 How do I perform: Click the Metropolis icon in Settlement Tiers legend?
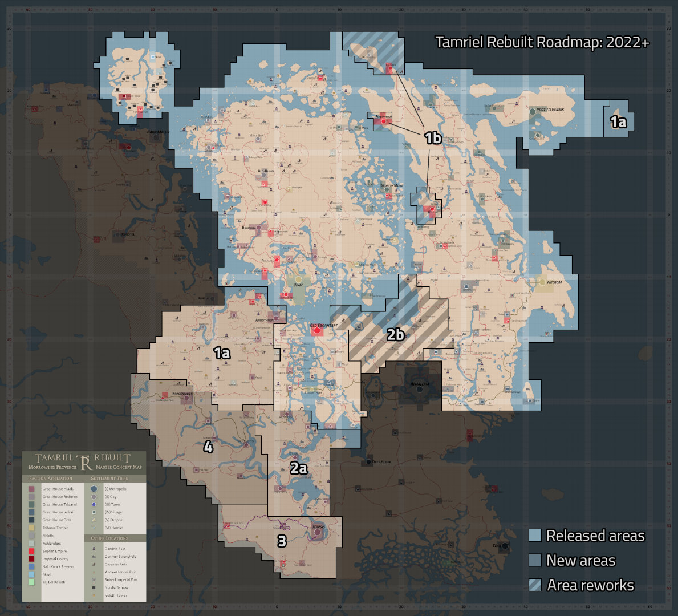tap(94, 488)
